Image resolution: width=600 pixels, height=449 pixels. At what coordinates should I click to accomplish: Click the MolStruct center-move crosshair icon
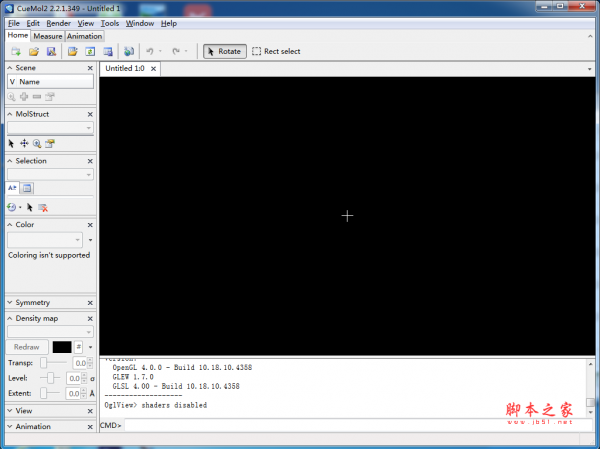point(25,143)
